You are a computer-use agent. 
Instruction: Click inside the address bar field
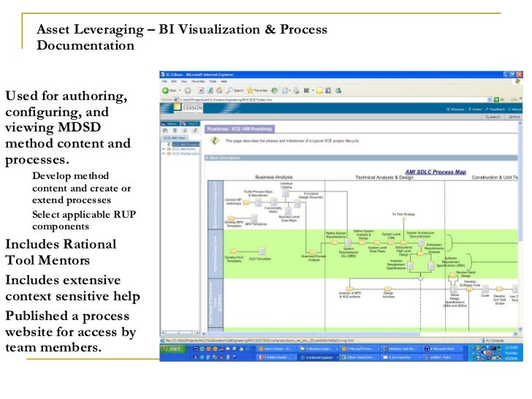pos(332,99)
